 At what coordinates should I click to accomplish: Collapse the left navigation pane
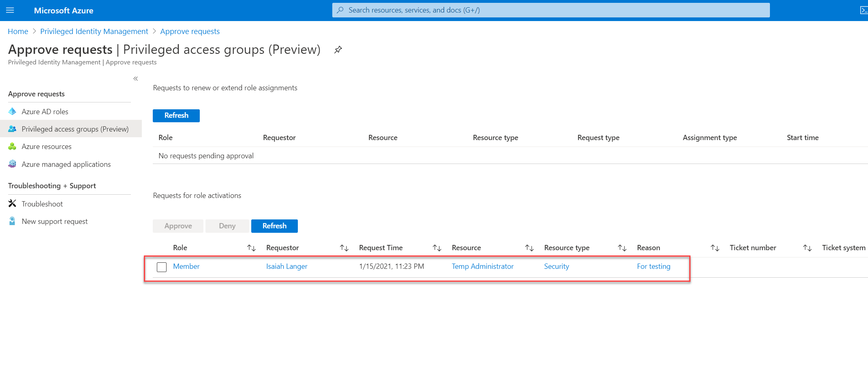tap(135, 79)
